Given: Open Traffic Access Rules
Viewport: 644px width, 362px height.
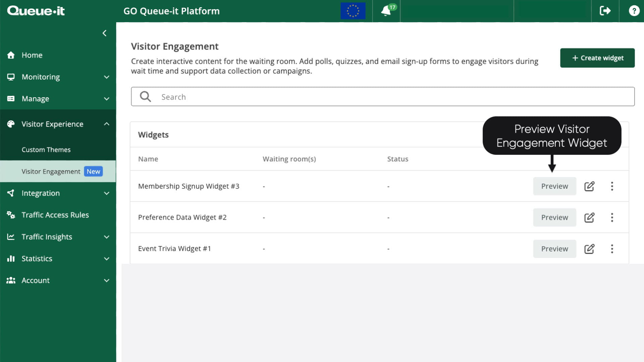Looking at the screenshot, I should 55,215.
